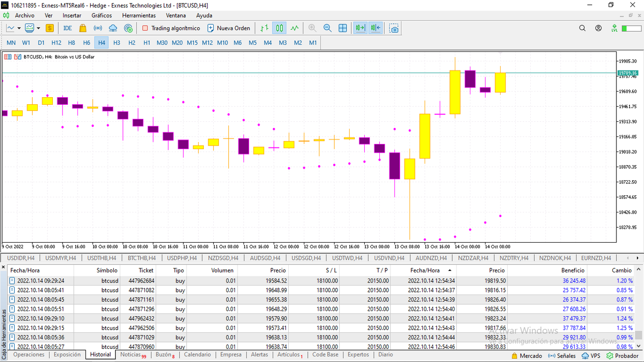
Task: Open Señales in the status bar
Action: tap(561, 355)
